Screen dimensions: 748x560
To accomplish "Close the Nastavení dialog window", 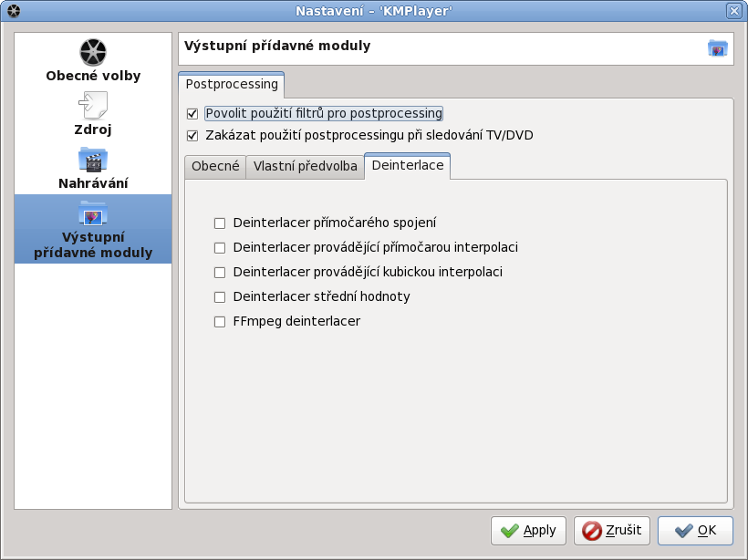I will (x=733, y=10).
